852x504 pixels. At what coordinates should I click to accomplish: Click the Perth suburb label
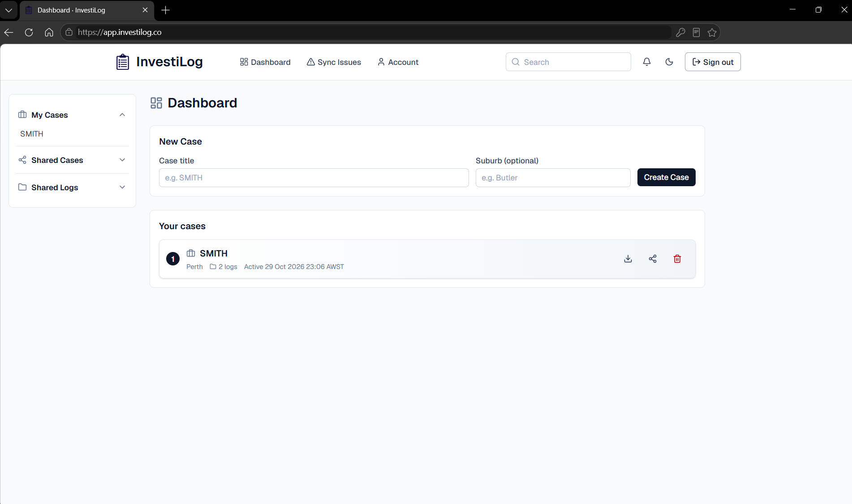(x=194, y=266)
